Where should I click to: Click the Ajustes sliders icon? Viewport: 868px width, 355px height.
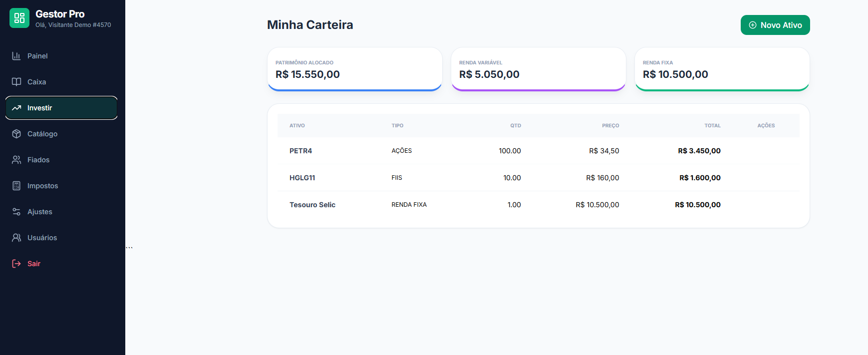click(16, 212)
